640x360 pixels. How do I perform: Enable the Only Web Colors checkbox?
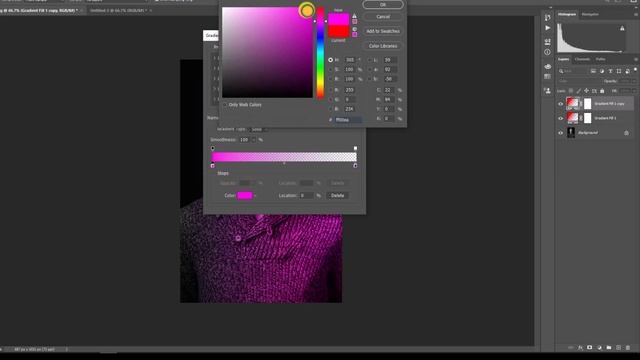[x=225, y=105]
